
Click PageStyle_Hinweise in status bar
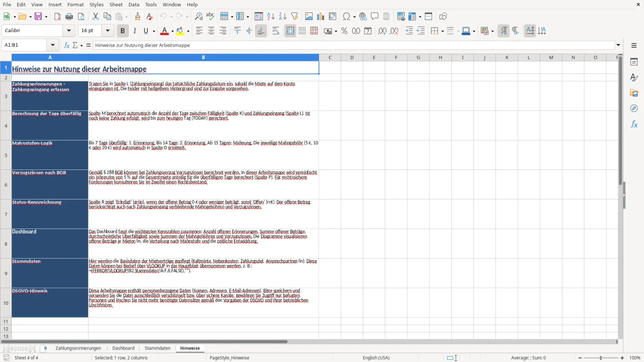coord(229,358)
